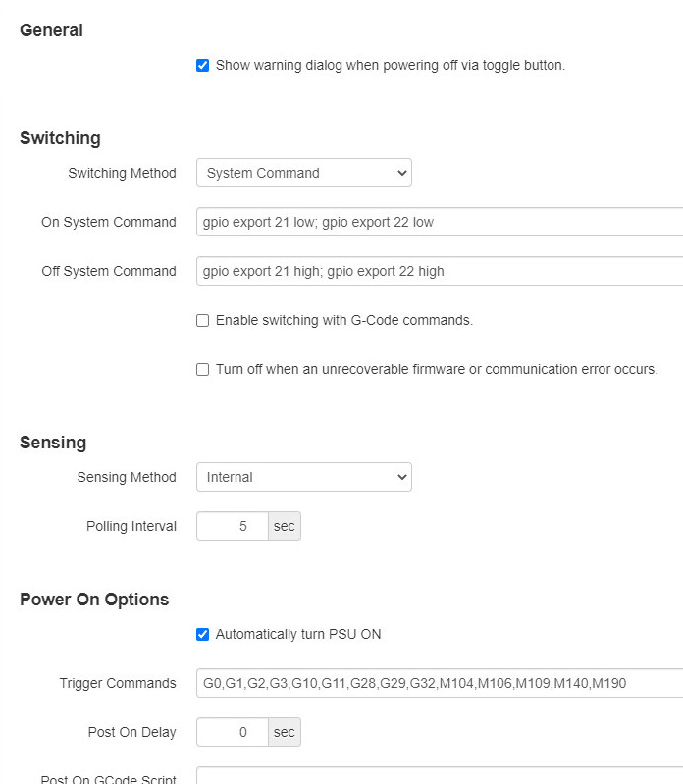
Task: Toggle the power-off warning dialog checkbox
Action: pyautogui.click(x=203, y=66)
